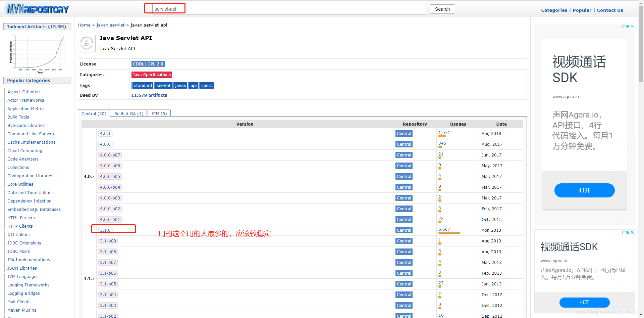Click the specs tag
The width and height of the screenshot is (644, 318).
207,86
